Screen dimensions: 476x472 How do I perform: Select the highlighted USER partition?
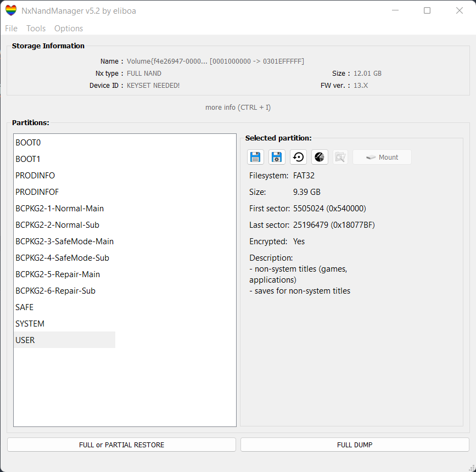(x=65, y=340)
